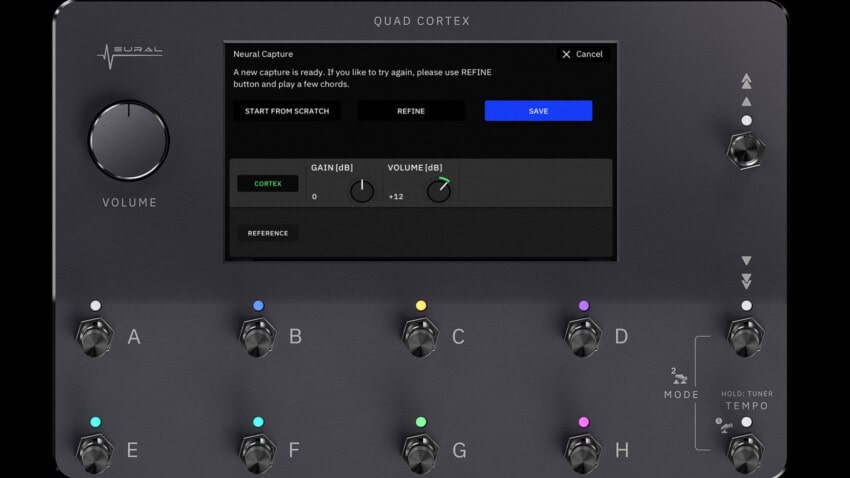The height and width of the screenshot is (478, 850).
Task: Click footswitch F
Action: pos(257,453)
